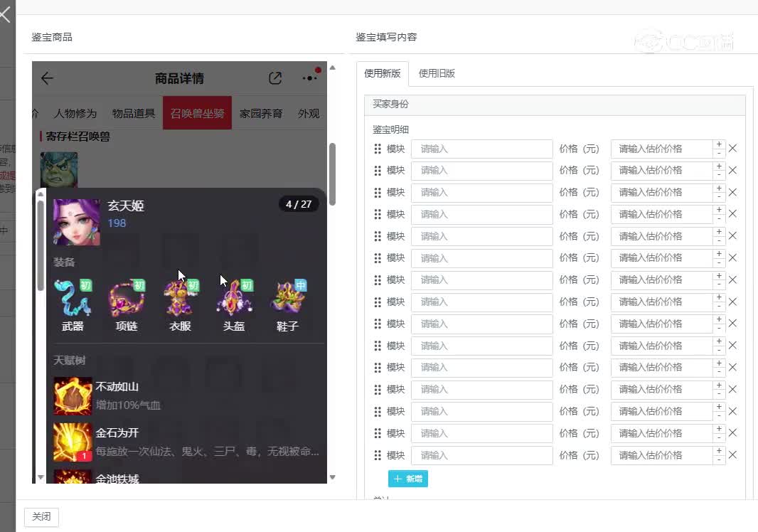Screen dimensions: 758x532
Task: Switch to the 家园养育 tab
Action: coord(261,112)
